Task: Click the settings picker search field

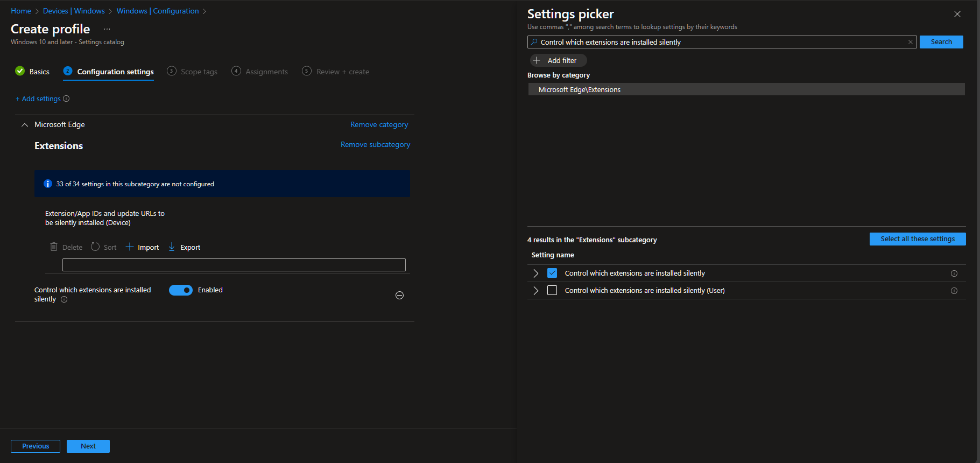Action: point(722,42)
